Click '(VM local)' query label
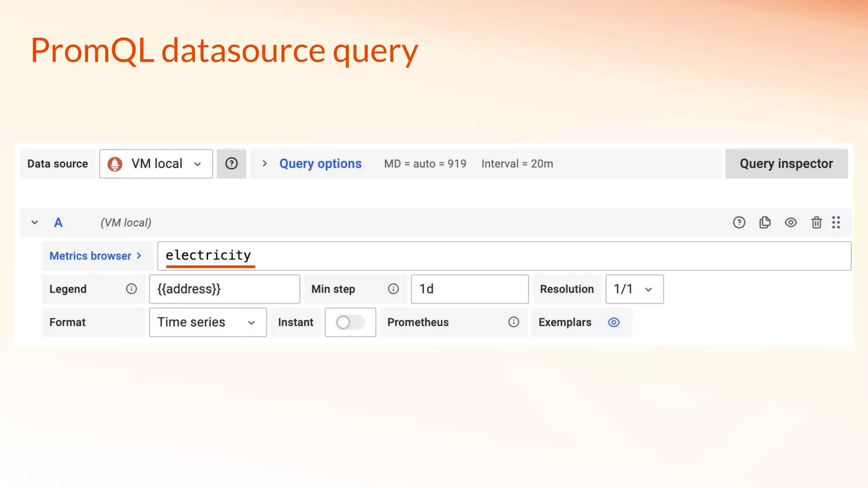This screenshot has width=868, height=488. pyautogui.click(x=126, y=223)
